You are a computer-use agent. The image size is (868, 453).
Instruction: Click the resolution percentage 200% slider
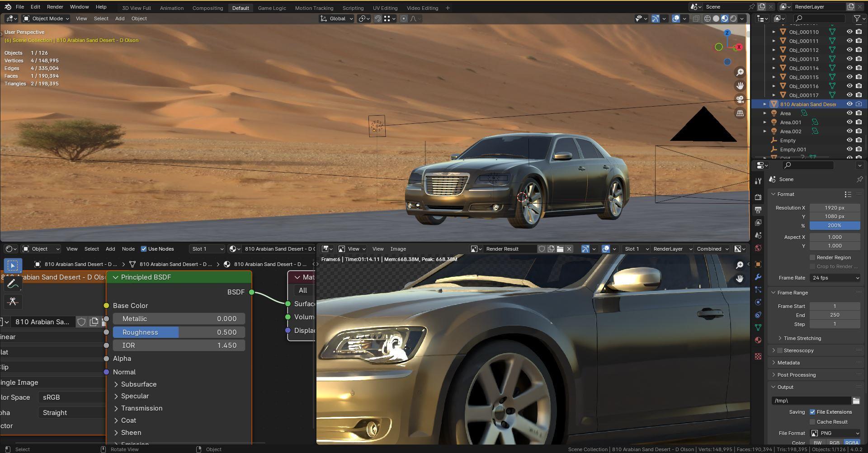[x=835, y=225]
